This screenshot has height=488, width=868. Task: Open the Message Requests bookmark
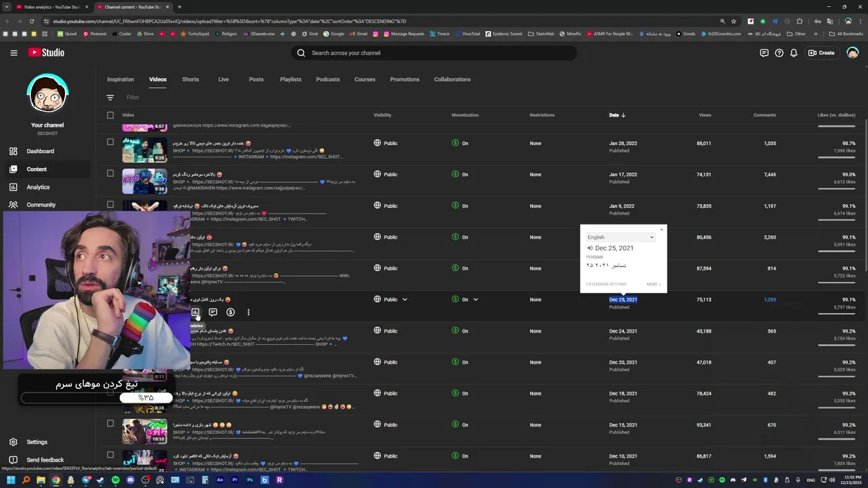click(x=404, y=34)
